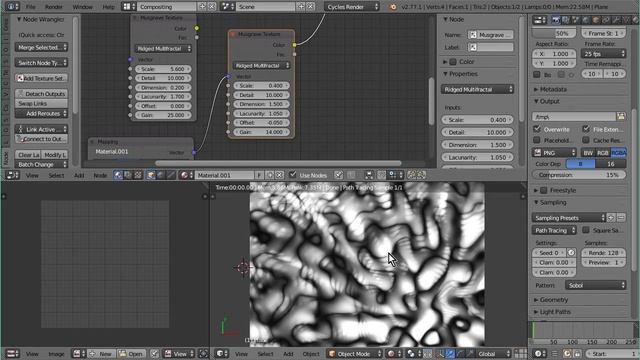The width and height of the screenshot is (640, 360).
Task: Open the Render menu
Action: [x=53, y=7]
